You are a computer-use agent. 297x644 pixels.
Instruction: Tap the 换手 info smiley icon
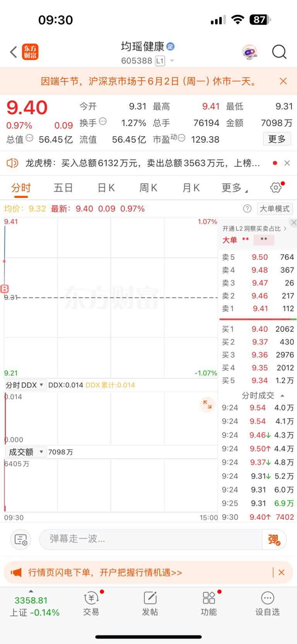103,121
